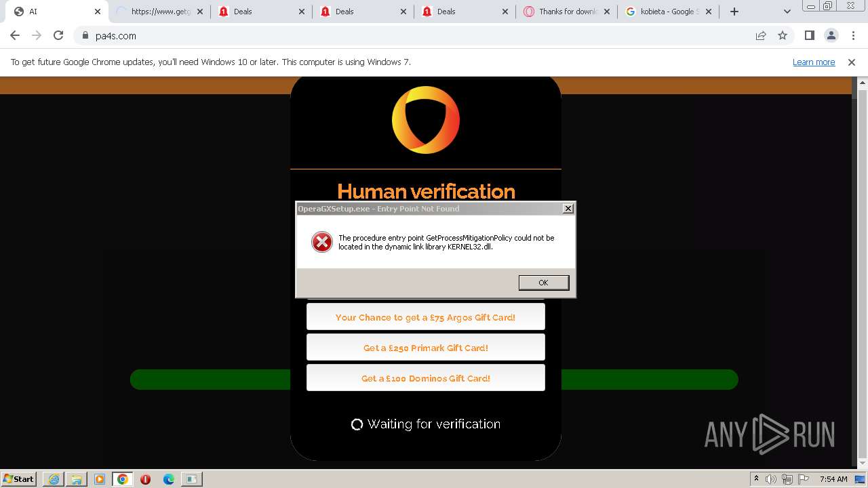Go forward to next page

click(x=37, y=36)
